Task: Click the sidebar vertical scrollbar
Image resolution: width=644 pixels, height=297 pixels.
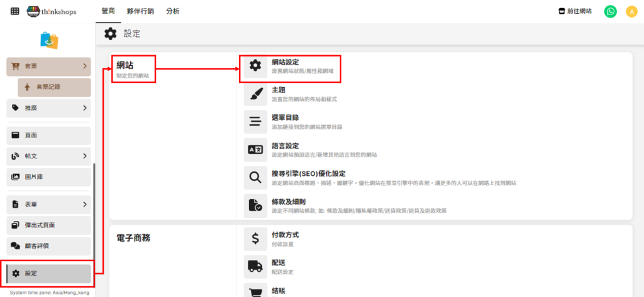Action: point(94,213)
